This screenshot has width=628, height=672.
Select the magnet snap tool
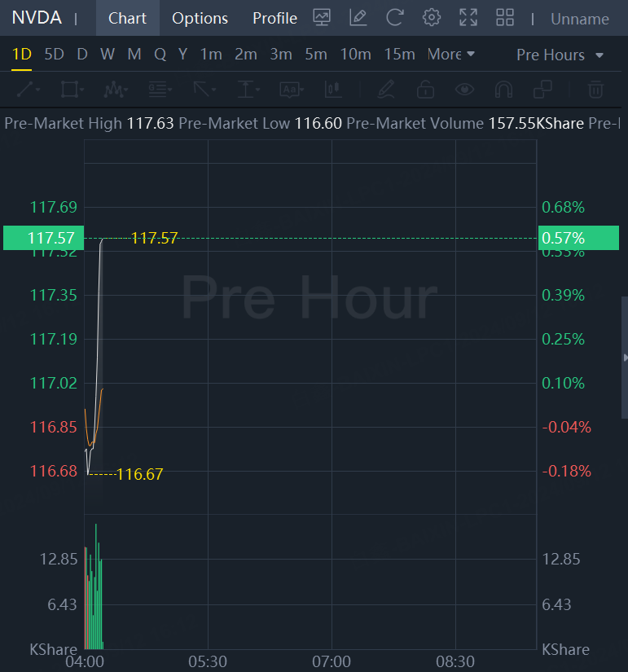click(x=503, y=89)
